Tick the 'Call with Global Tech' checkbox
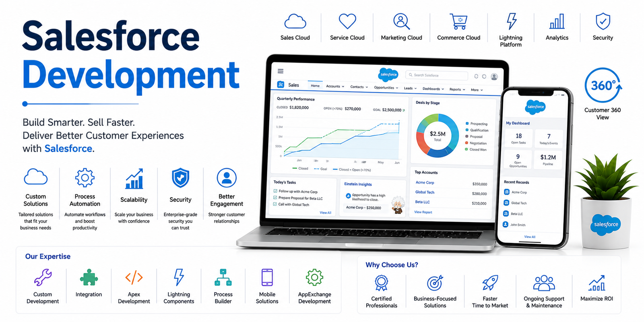The height and width of the screenshot is (322, 644). pyautogui.click(x=275, y=204)
